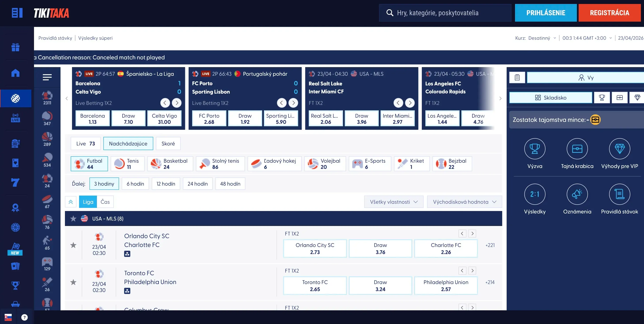Click the Výzva trophy icon
The image size is (644, 324).
[534, 149]
